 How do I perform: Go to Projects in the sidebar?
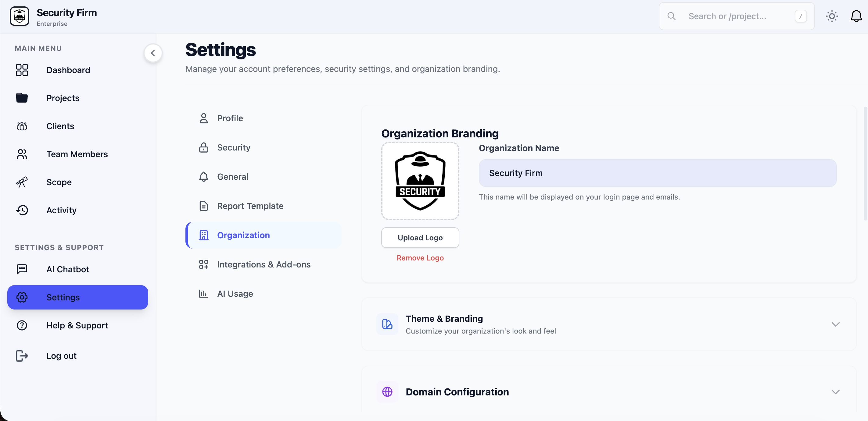(x=78, y=98)
